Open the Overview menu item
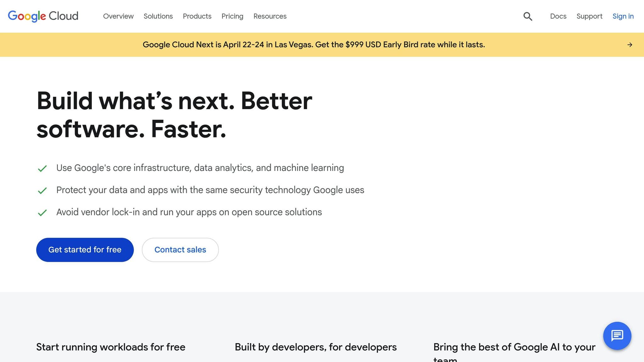 click(x=118, y=16)
